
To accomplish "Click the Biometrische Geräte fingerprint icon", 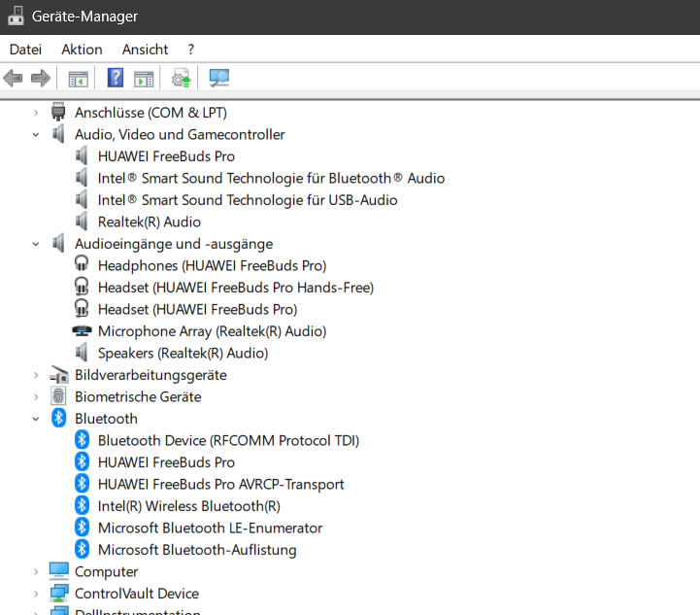I will (58, 396).
